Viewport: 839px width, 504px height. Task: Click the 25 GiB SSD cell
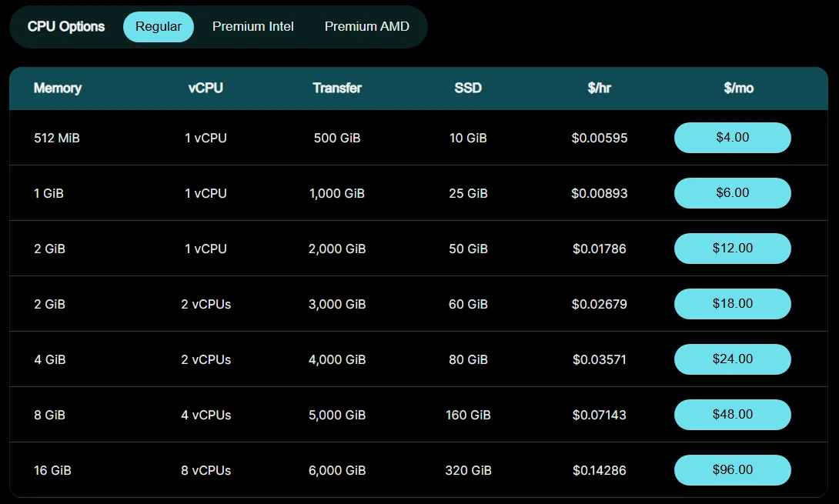click(468, 194)
